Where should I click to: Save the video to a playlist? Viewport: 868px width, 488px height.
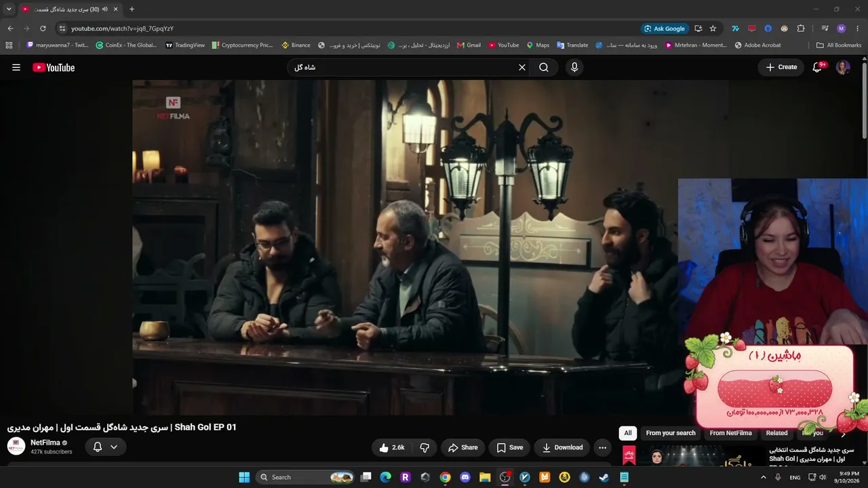pyautogui.click(x=510, y=447)
